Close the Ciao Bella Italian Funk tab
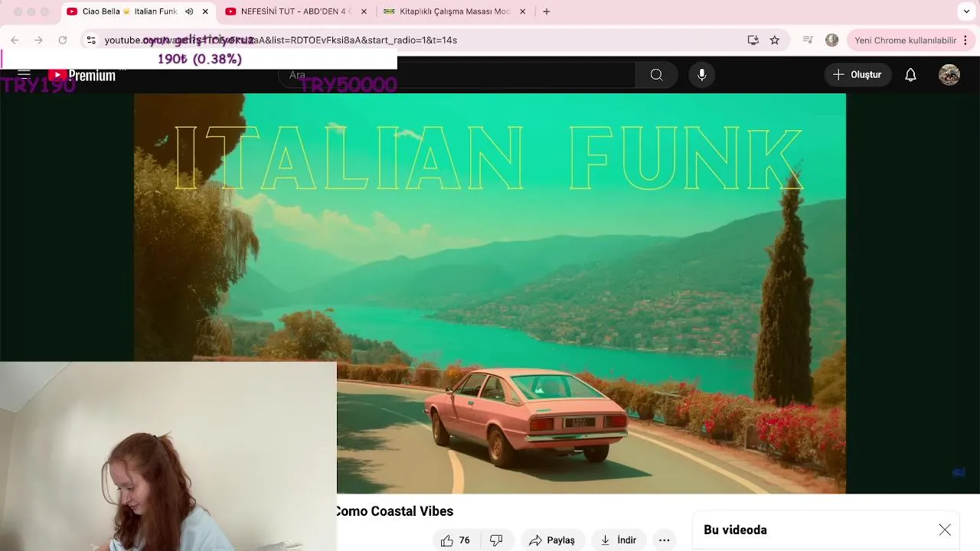 coord(205,11)
